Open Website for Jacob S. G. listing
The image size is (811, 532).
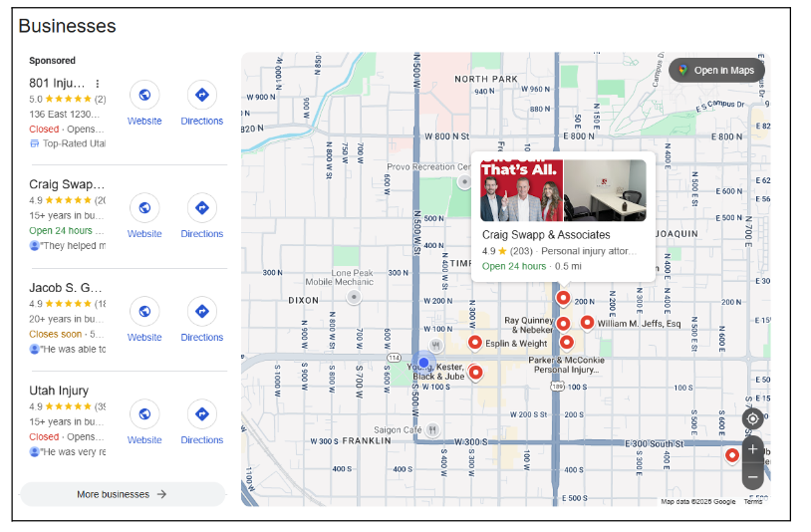pyautogui.click(x=144, y=320)
